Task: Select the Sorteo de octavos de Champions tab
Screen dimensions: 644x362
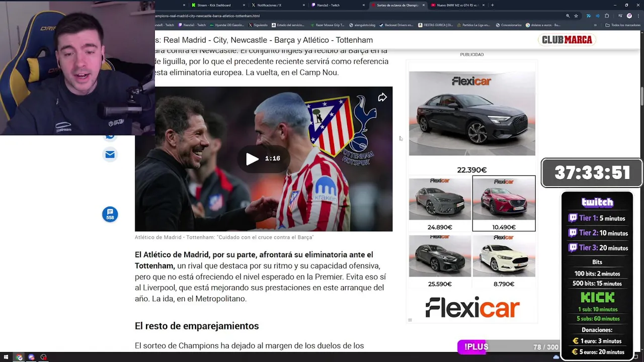Action: click(x=397, y=5)
